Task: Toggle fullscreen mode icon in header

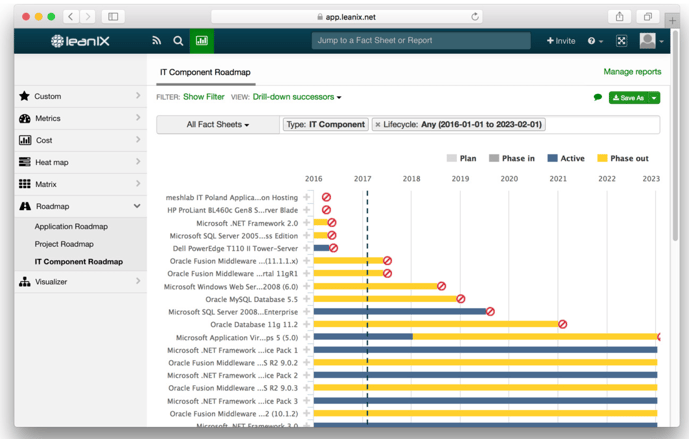Action: (x=621, y=41)
